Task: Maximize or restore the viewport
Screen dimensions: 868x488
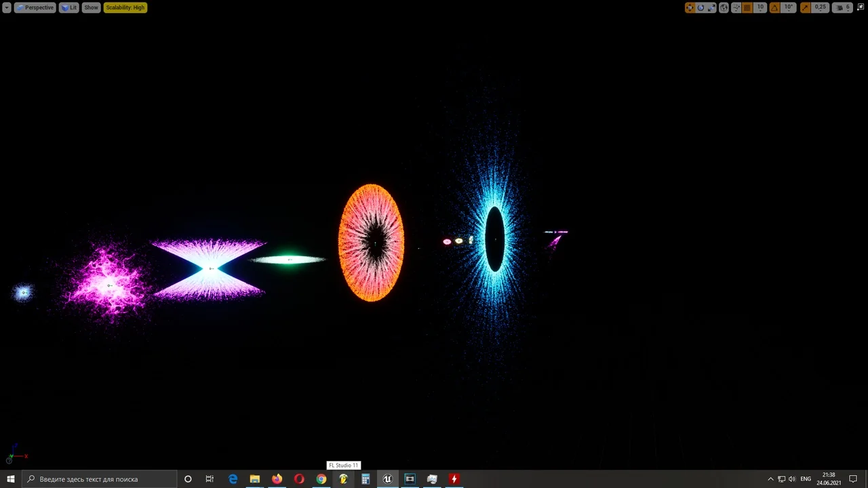Action: coord(861,7)
